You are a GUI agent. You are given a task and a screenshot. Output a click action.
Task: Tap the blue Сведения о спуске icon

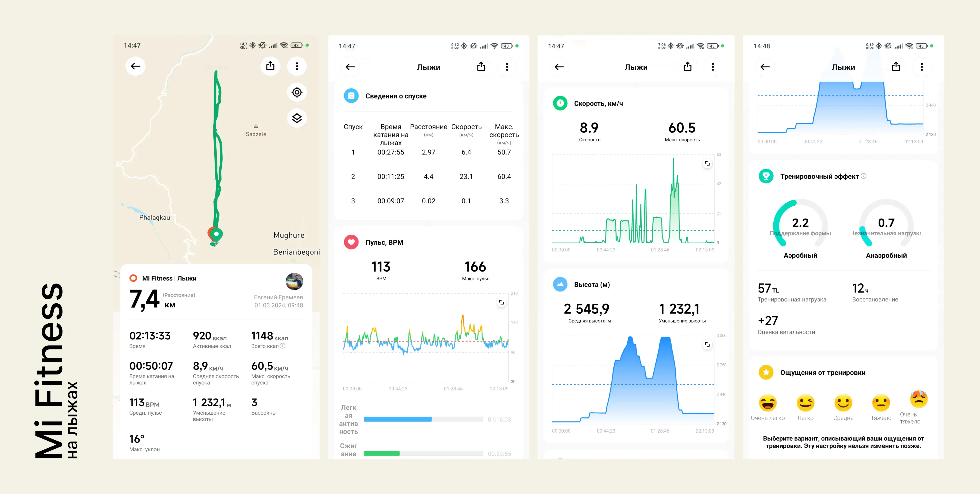(x=351, y=96)
